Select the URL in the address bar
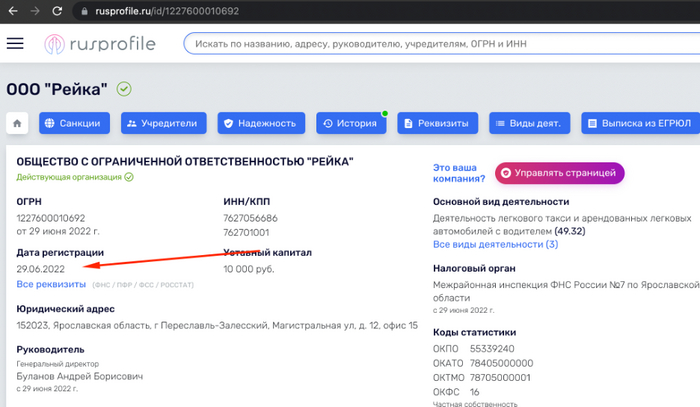The height and width of the screenshot is (407, 700). (x=167, y=11)
